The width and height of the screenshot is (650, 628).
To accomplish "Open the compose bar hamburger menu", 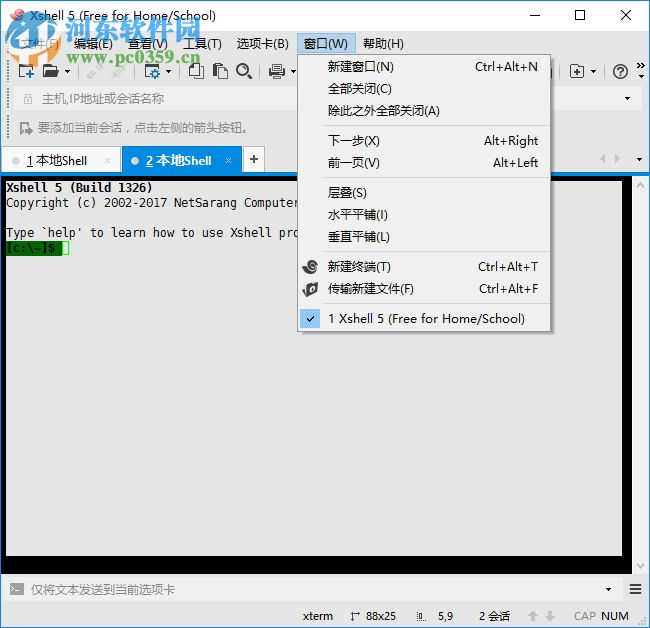I will (x=635, y=589).
